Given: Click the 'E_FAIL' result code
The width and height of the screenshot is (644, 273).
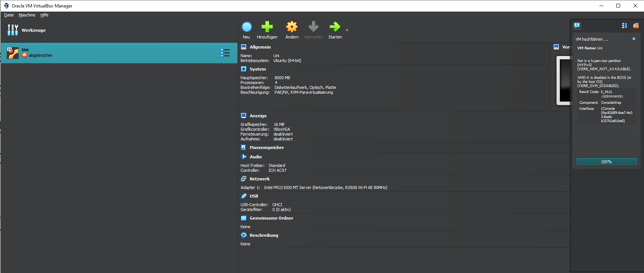Looking at the screenshot, I should 607,92.
